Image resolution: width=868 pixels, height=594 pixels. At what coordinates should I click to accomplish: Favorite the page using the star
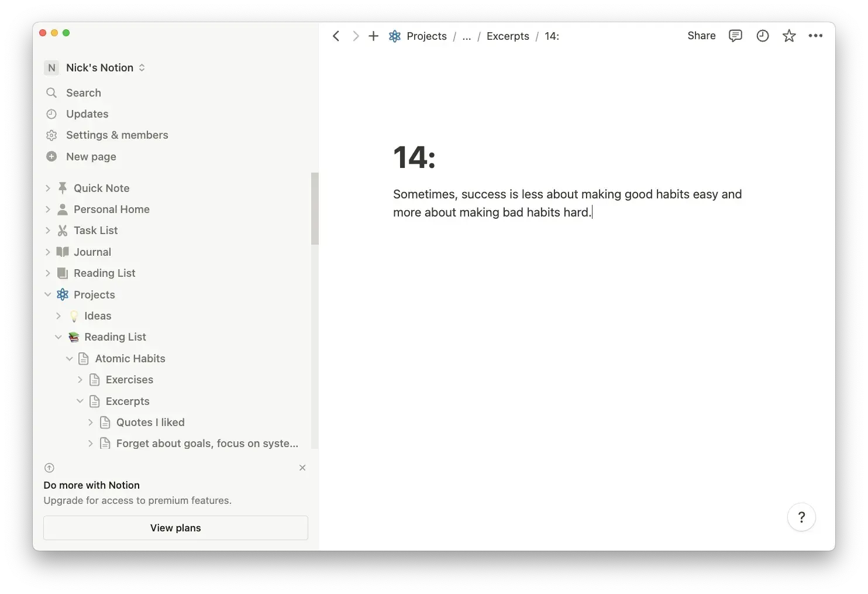[789, 36]
